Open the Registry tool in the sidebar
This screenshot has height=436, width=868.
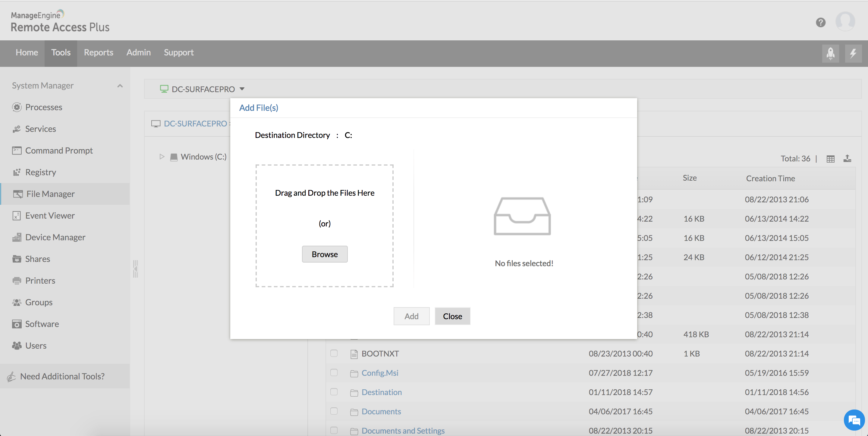40,172
